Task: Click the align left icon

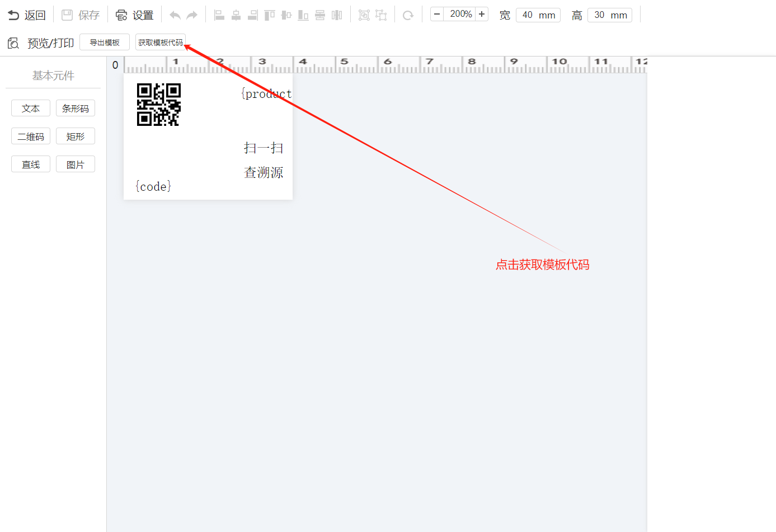Action: click(x=219, y=15)
